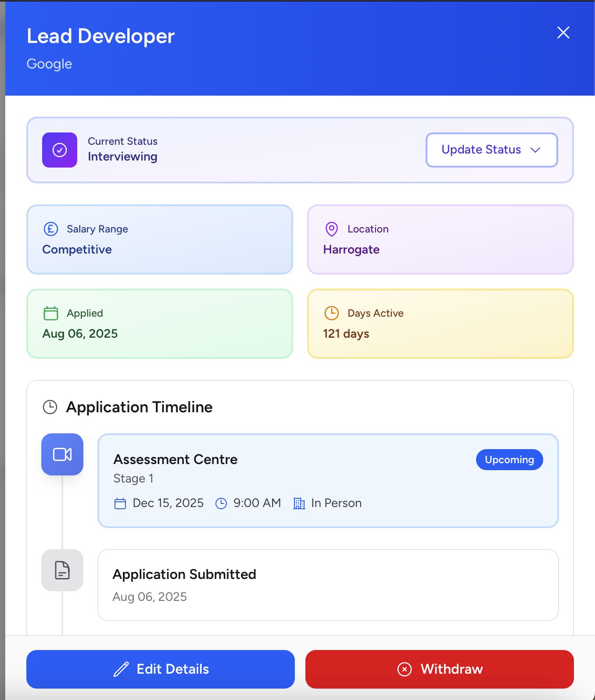Image resolution: width=595 pixels, height=700 pixels.
Task: Click the document icon beside Application Submitted
Action: click(62, 570)
